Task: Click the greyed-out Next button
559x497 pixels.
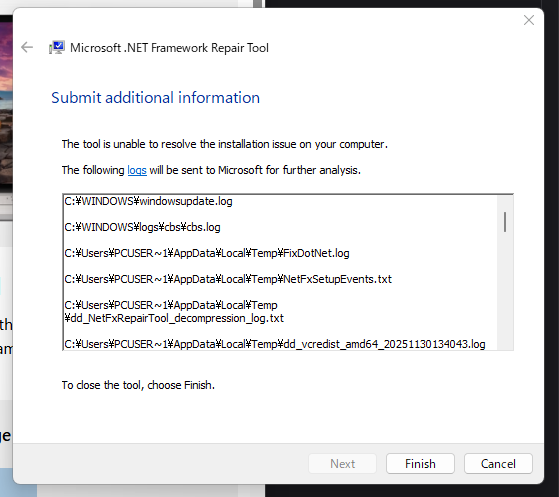Action: click(342, 463)
